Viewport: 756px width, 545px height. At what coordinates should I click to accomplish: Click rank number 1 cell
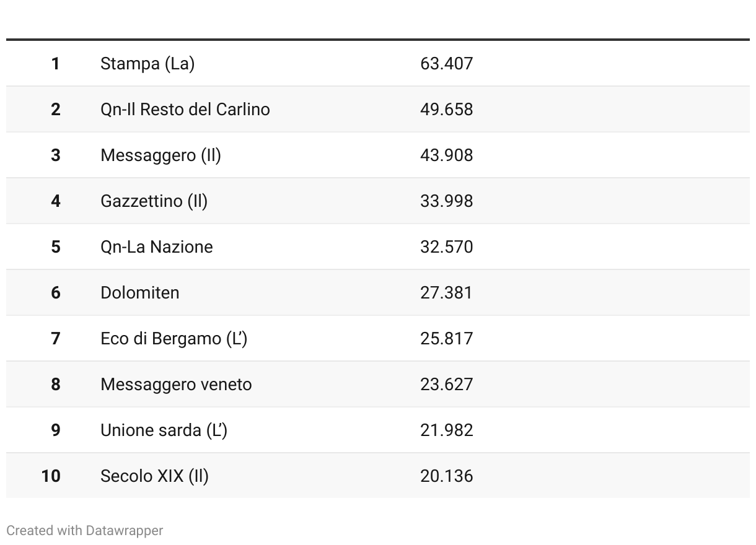tap(56, 64)
